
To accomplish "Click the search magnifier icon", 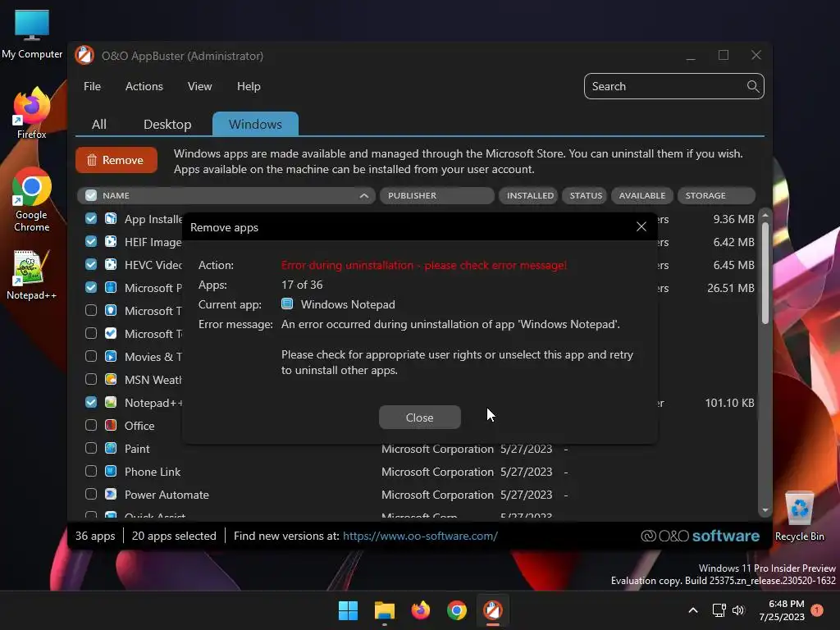I will click(x=753, y=86).
